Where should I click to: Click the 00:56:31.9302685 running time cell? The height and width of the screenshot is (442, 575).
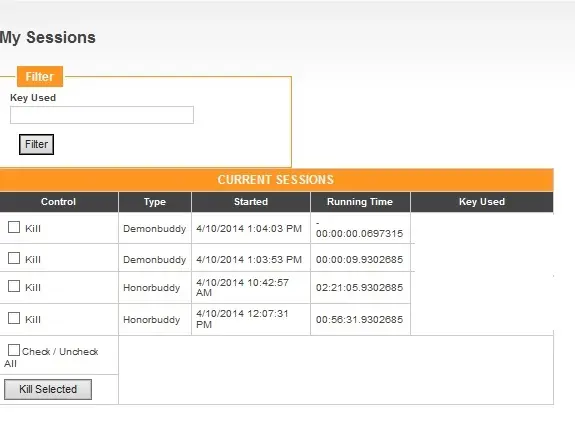(360, 319)
